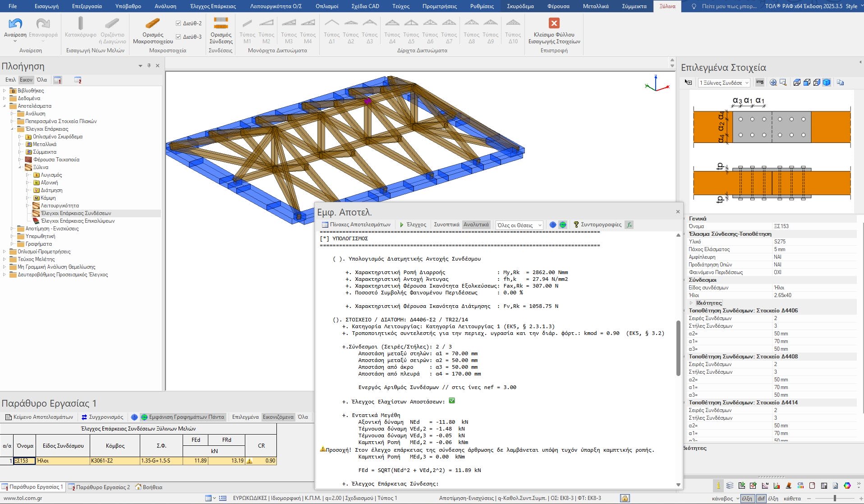Click the Αναίρεση undo icon
This screenshot has width=864, height=504.
(15, 23)
